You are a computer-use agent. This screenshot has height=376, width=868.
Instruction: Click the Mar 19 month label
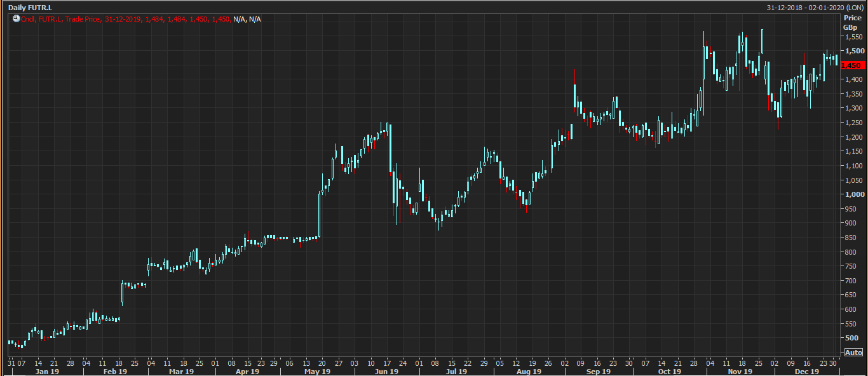click(181, 372)
